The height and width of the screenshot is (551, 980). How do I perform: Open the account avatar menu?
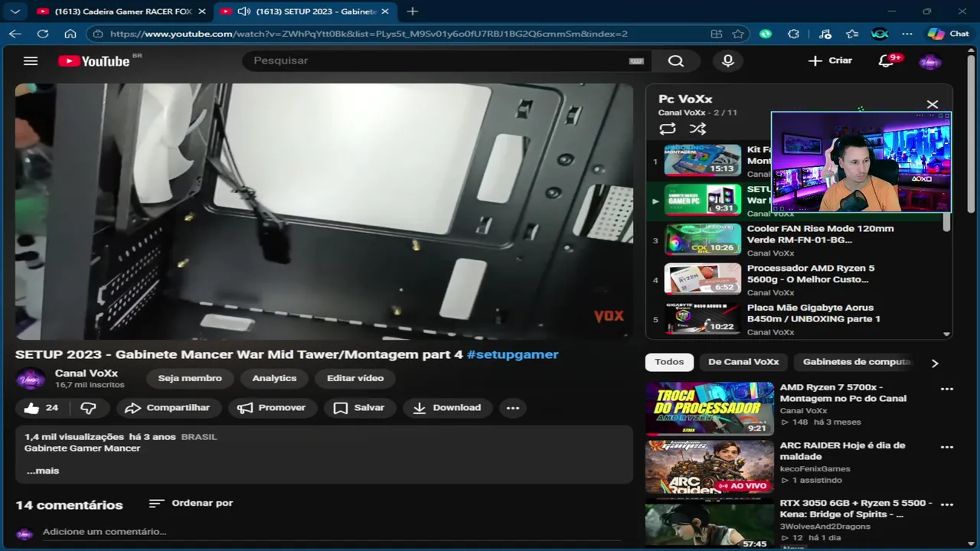point(930,61)
